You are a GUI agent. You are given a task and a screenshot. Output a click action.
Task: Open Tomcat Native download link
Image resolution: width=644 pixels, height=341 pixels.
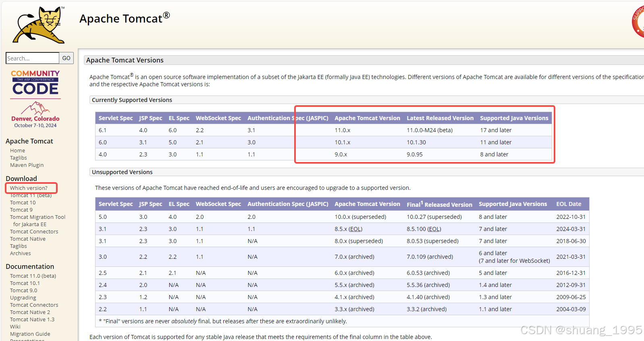(28, 239)
